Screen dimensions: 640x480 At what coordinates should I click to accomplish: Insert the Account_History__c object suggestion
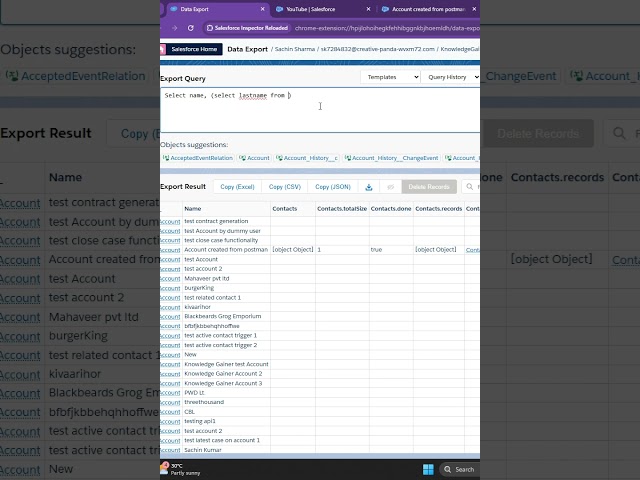point(307,158)
